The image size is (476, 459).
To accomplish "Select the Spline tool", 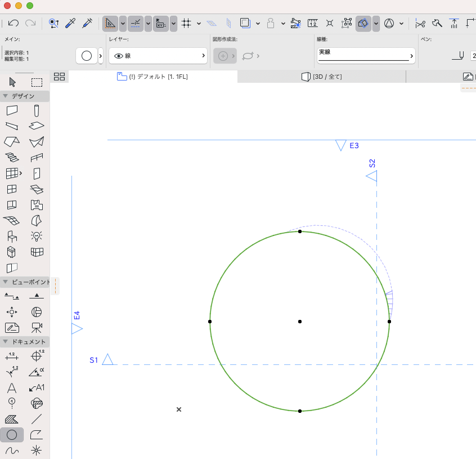I will tap(12, 451).
